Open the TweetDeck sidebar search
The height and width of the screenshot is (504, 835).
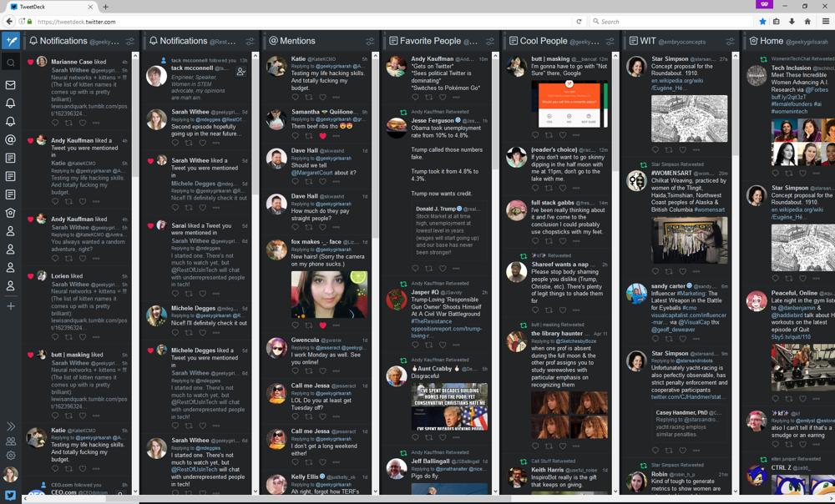(x=11, y=63)
